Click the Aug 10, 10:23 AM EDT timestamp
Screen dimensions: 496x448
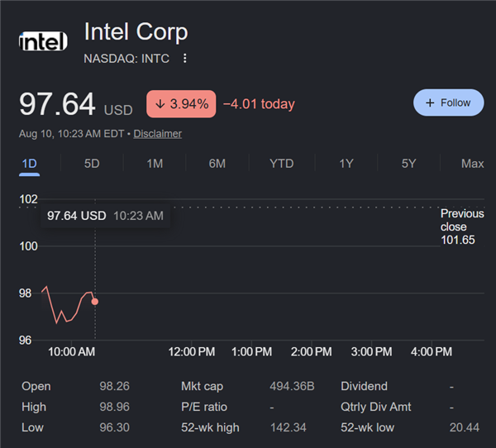pyautogui.click(x=71, y=134)
